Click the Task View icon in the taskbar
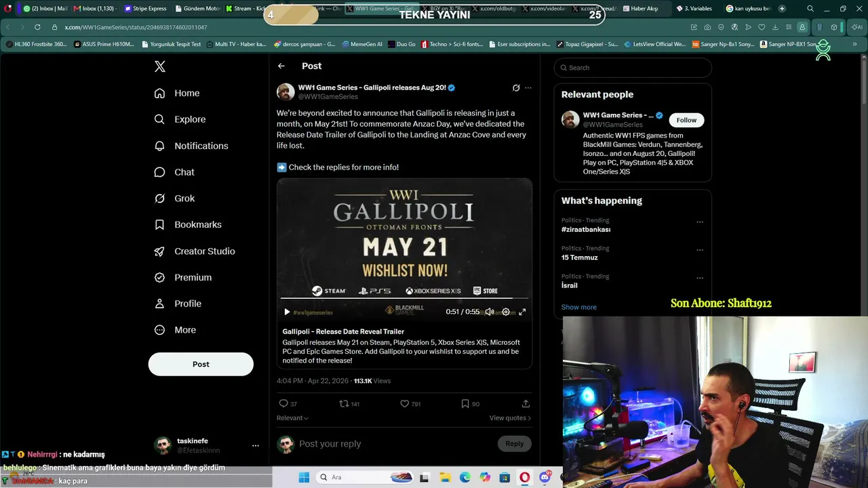Screen dimensions: 868x488 point(425,477)
